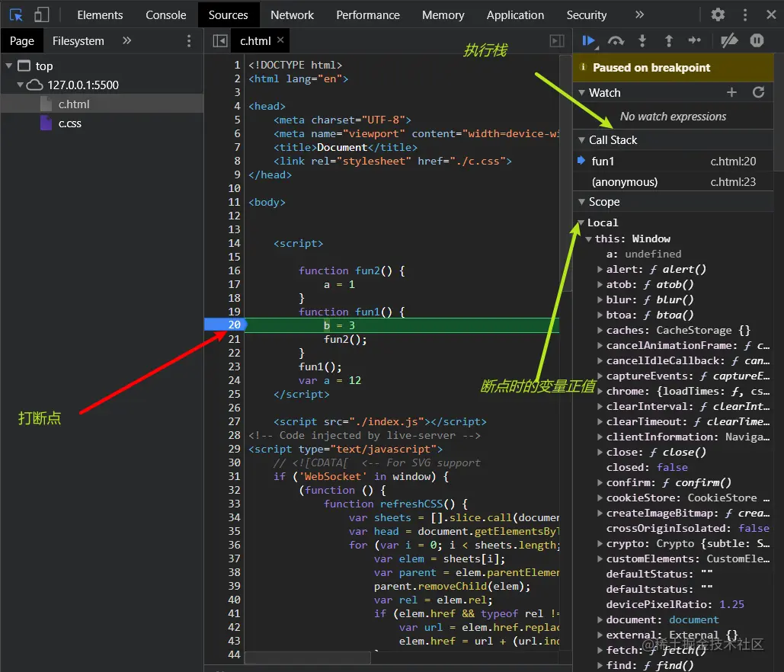The height and width of the screenshot is (672, 784).
Task: Collapse the Call Stack section
Action: pyautogui.click(x=581, y=140)
